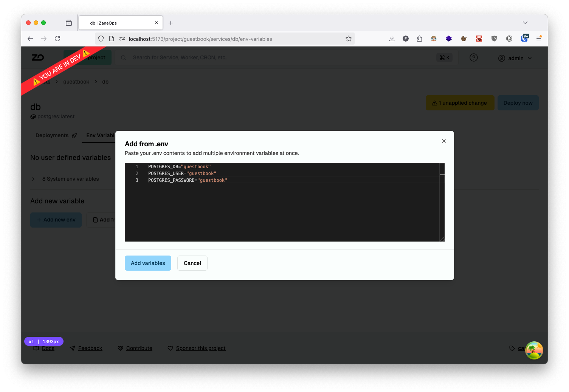This screenshot has width=569, height=392.
Task: Close the dialog with the X icon
Action: point(444,141)
